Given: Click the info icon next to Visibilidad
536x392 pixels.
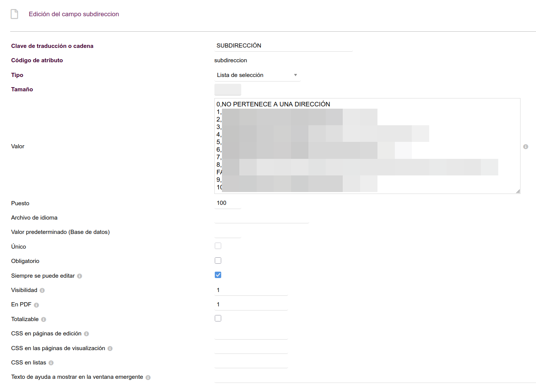Looking at the screenshot, I should point(42,291).
